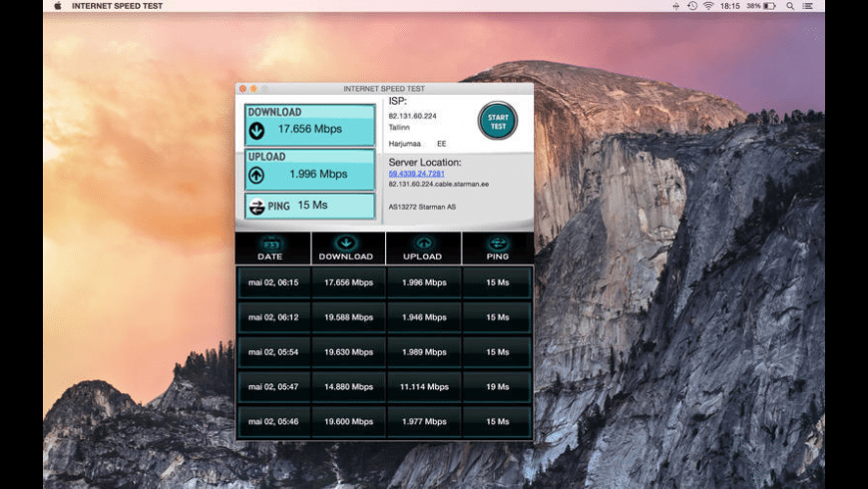Click the 19.630 Mbps download cell
Viewport: 868px width, 489px height.
[349, 352]
